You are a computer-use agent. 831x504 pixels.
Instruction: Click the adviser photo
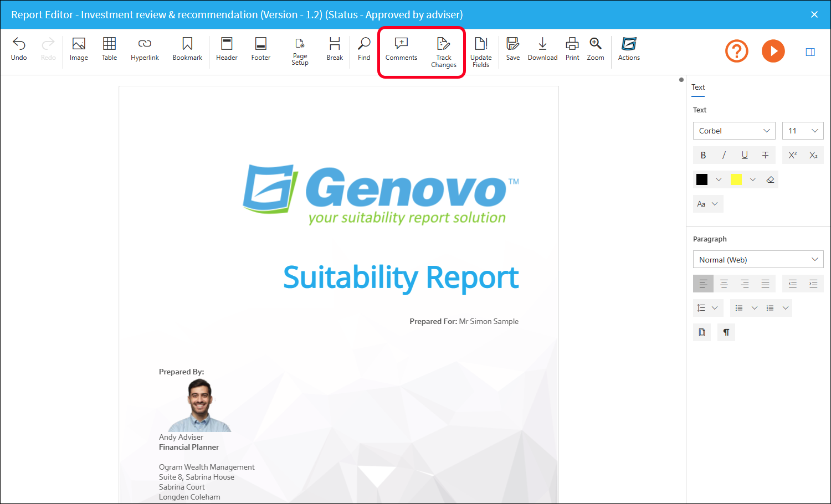[199, 405]
